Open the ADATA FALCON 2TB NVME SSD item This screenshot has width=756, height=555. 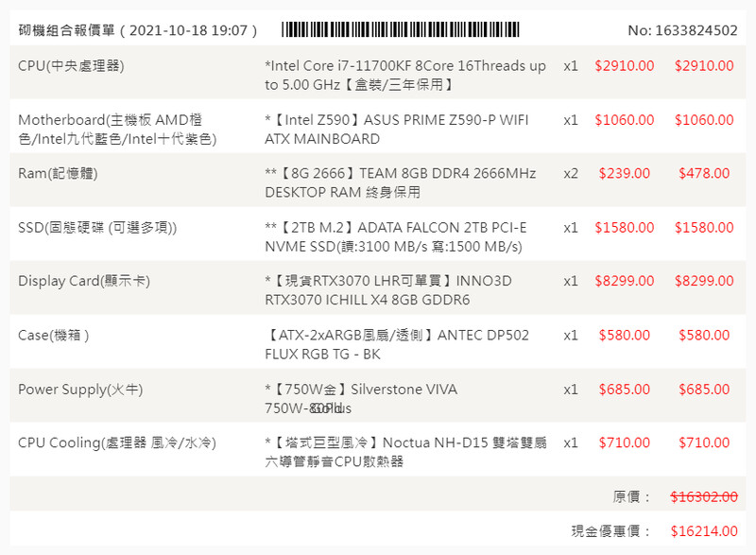396,237
